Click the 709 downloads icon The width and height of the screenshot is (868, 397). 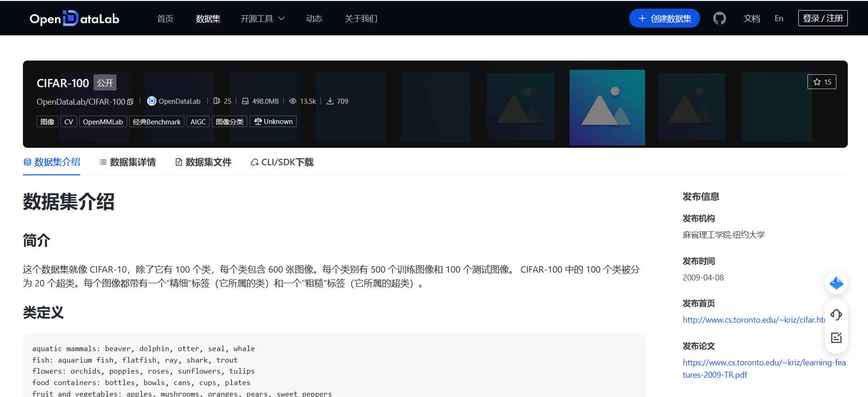pos(330,101)
